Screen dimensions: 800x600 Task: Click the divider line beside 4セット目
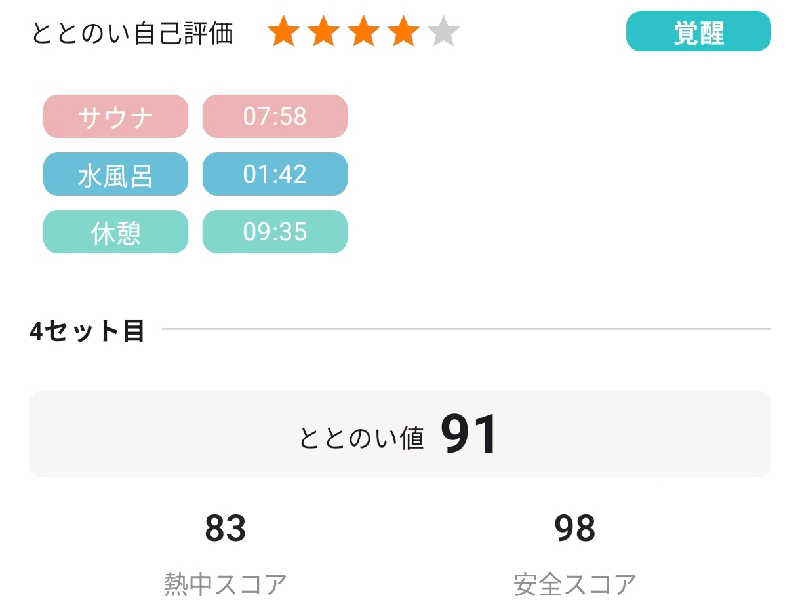[466, 329]
